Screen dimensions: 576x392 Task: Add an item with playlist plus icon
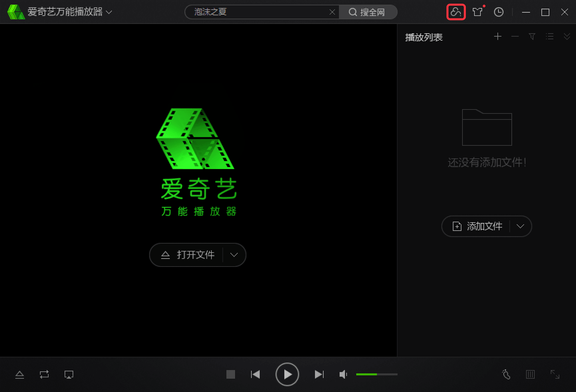498,36
